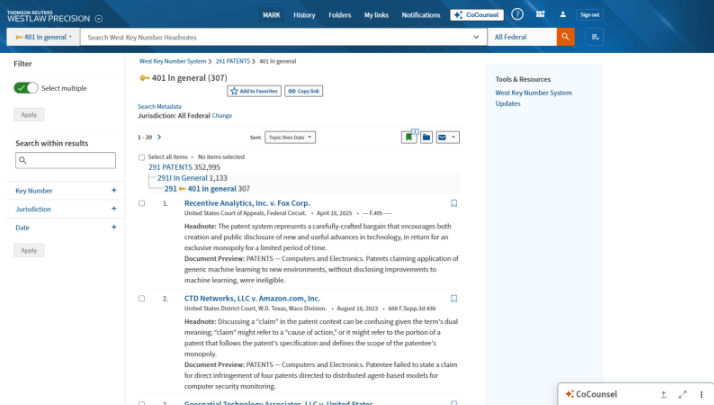
Task: Expand the Key Number filter
Action: tap(114, 190)
